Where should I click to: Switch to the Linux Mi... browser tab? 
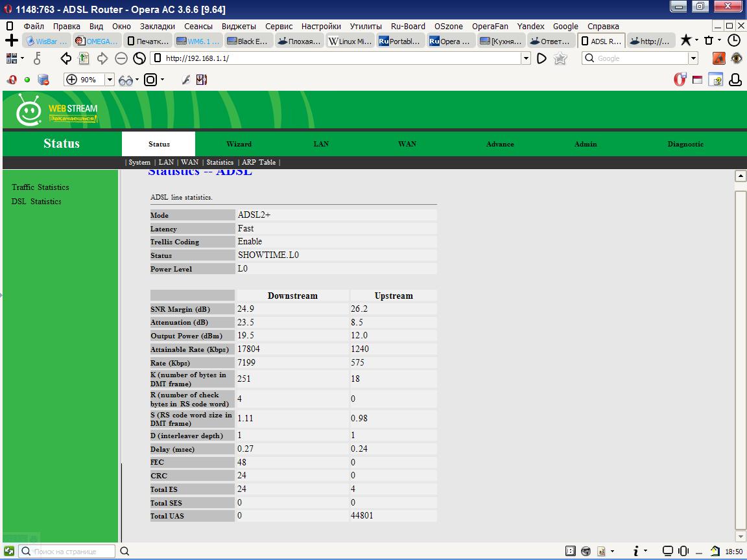350,41
